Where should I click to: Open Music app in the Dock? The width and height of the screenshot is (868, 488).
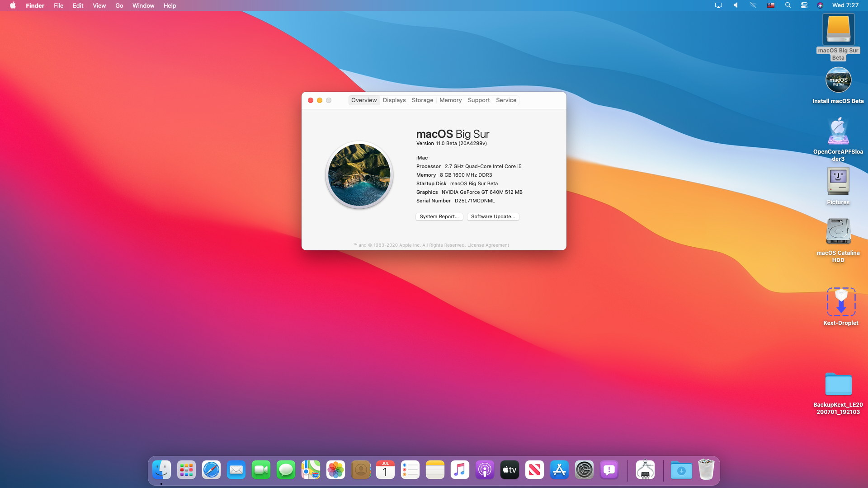pyautogui.click(x=460, y=470)
